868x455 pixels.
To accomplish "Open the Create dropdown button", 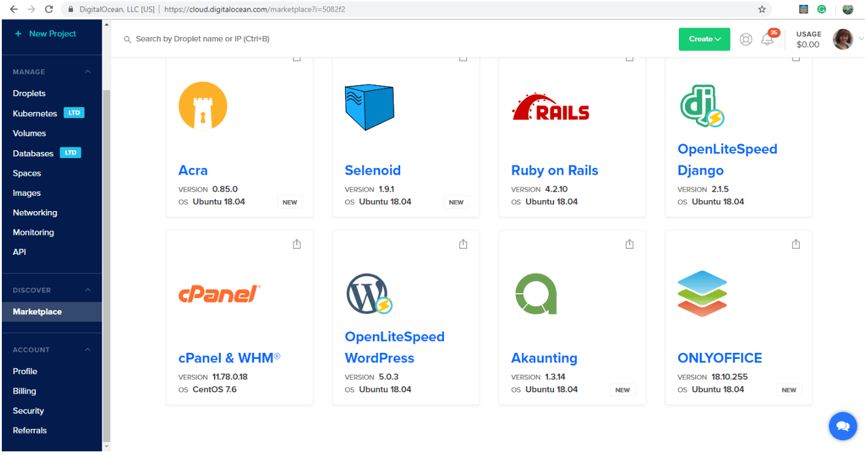I will click(704, 39).
